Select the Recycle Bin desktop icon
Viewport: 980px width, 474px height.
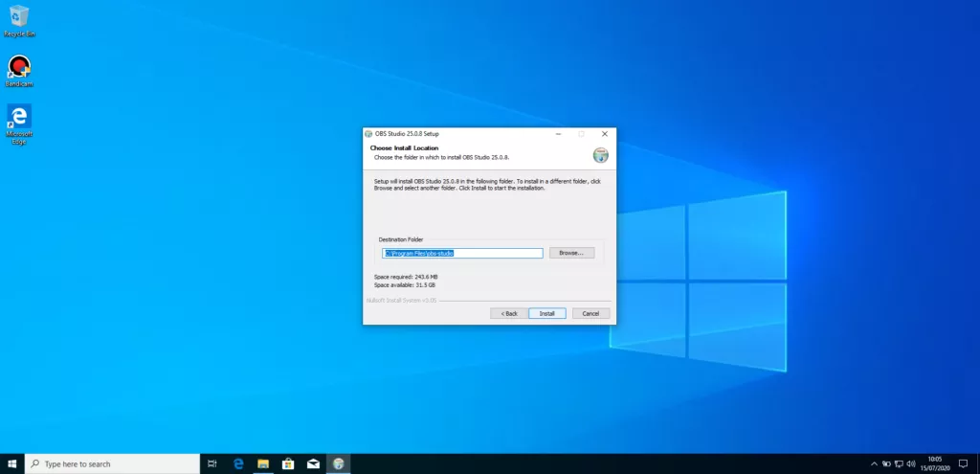(x=18, y=19)
